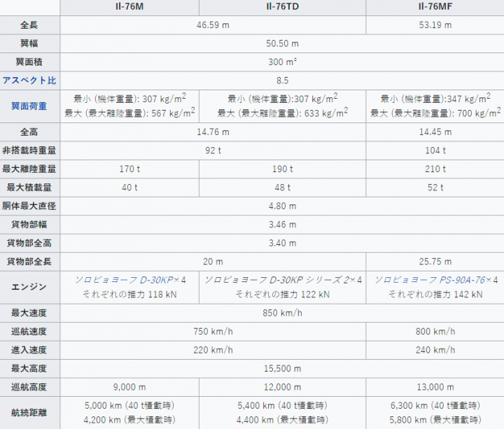Click the 最大 567 kg/m² wing loading text
Screen dimensions: 504x429
pos(129,113)
